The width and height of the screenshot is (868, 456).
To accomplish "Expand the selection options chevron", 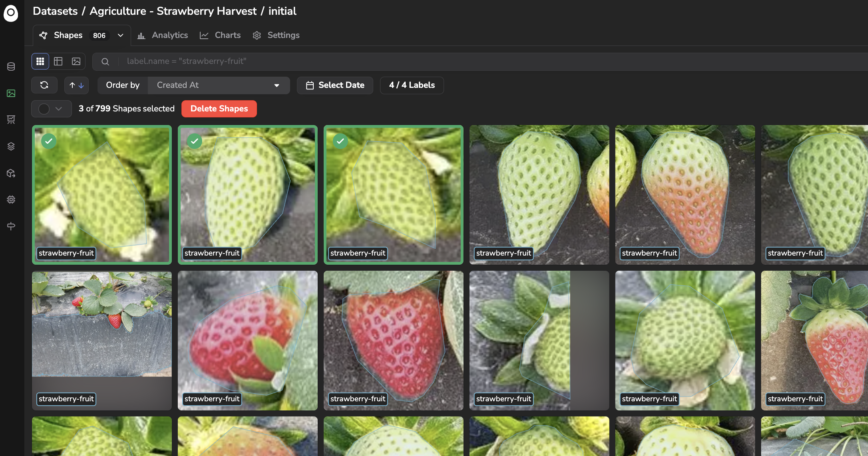I will click(59, 109).
